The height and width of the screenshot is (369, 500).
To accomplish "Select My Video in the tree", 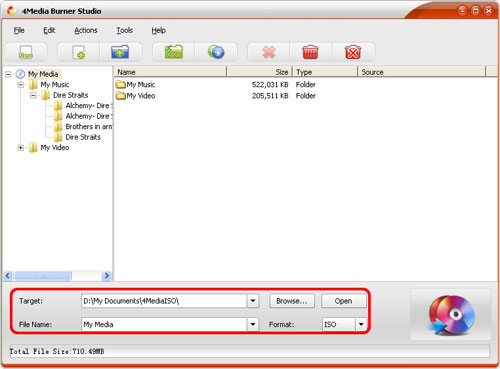I will pos(55,148).
